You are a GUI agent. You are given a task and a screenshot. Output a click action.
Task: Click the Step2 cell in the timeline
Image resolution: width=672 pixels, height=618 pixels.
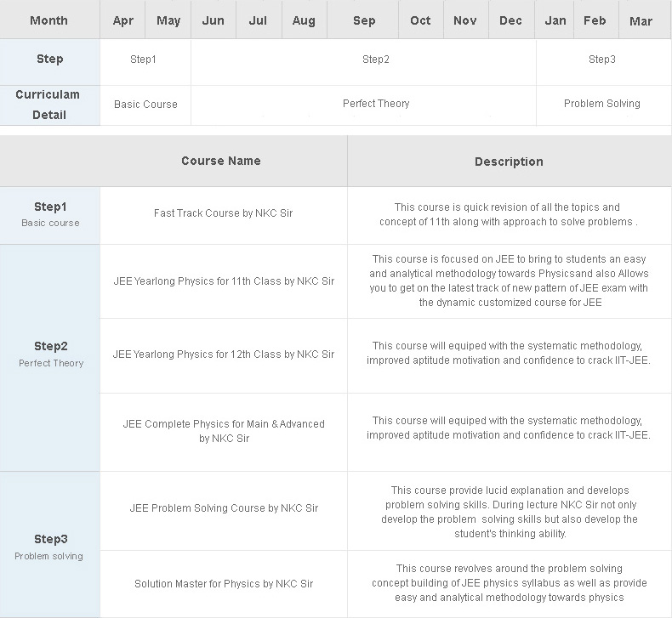363,62
